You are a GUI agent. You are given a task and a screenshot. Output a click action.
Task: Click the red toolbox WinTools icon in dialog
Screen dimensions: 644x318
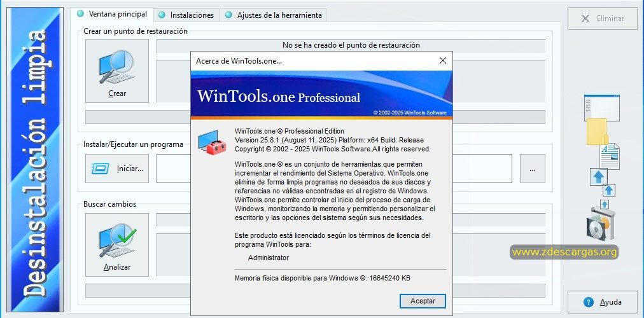click(x=212, y=144)
